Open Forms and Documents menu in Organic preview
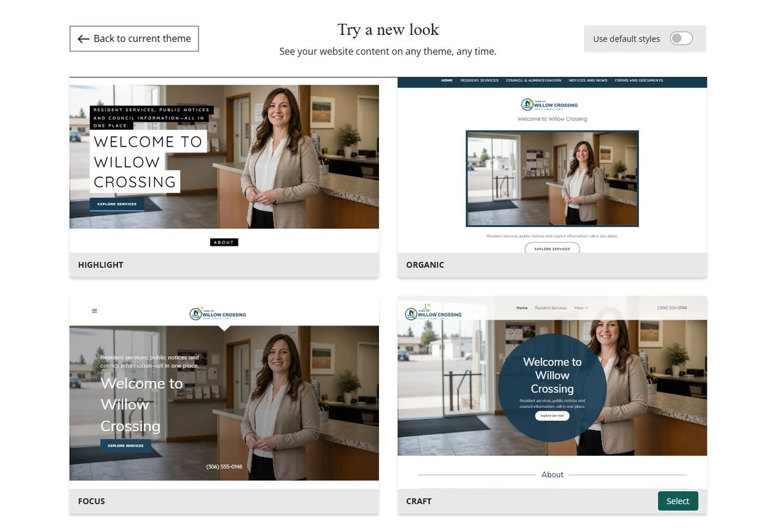Image resolution: width=776 pixels, height=532 pixels. coord(639,81)
